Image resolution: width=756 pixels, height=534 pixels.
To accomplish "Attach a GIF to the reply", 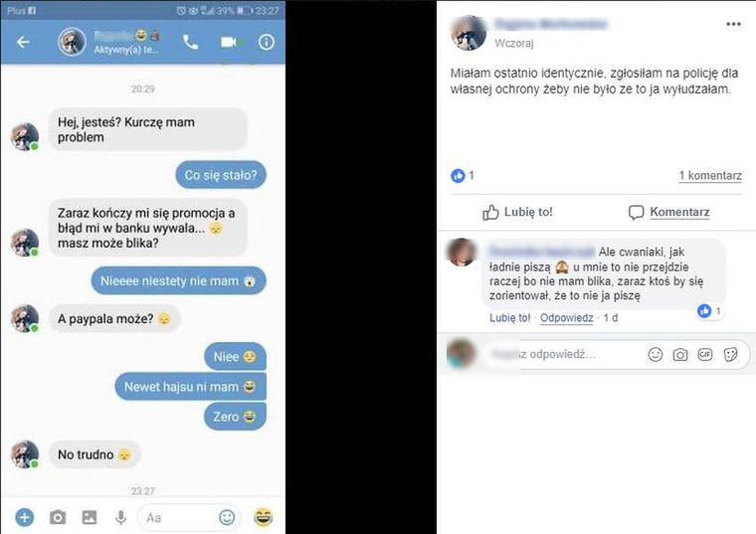I will [x=705, y=355].
